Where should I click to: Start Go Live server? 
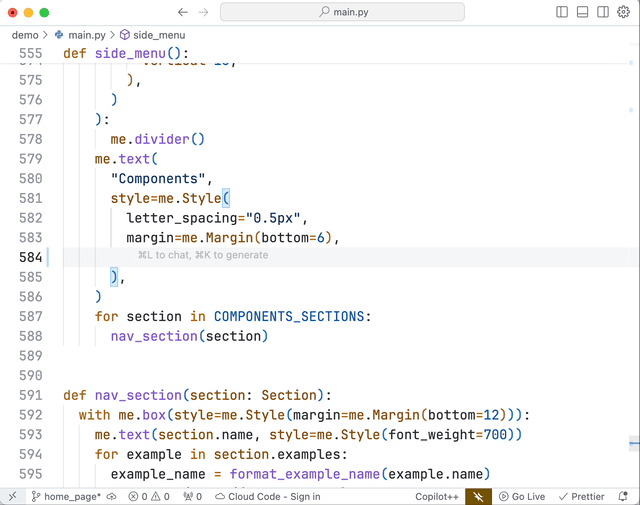pos(522,496)
